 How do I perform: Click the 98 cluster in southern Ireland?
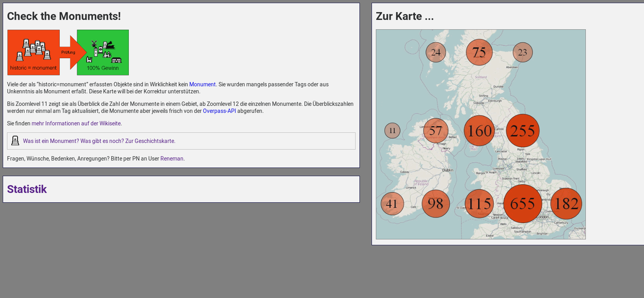(436, 203)
